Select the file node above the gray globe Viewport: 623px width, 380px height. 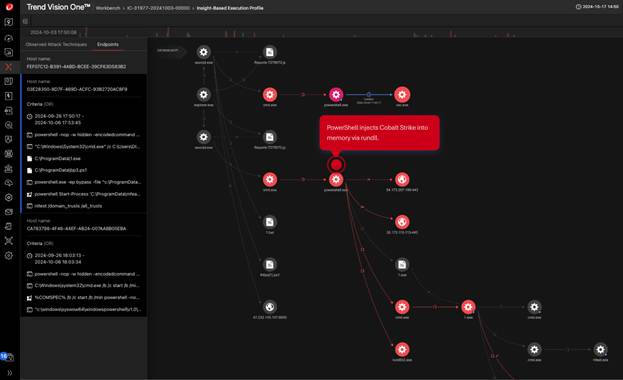270,264
